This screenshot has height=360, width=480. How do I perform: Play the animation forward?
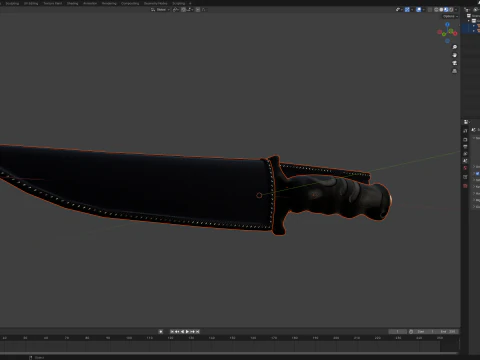[x=187, y=331]
